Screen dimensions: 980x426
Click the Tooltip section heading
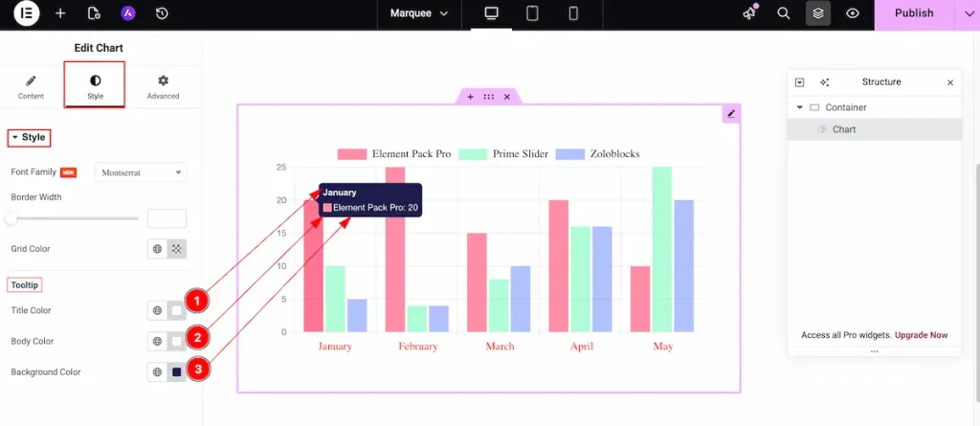point(25,285)
